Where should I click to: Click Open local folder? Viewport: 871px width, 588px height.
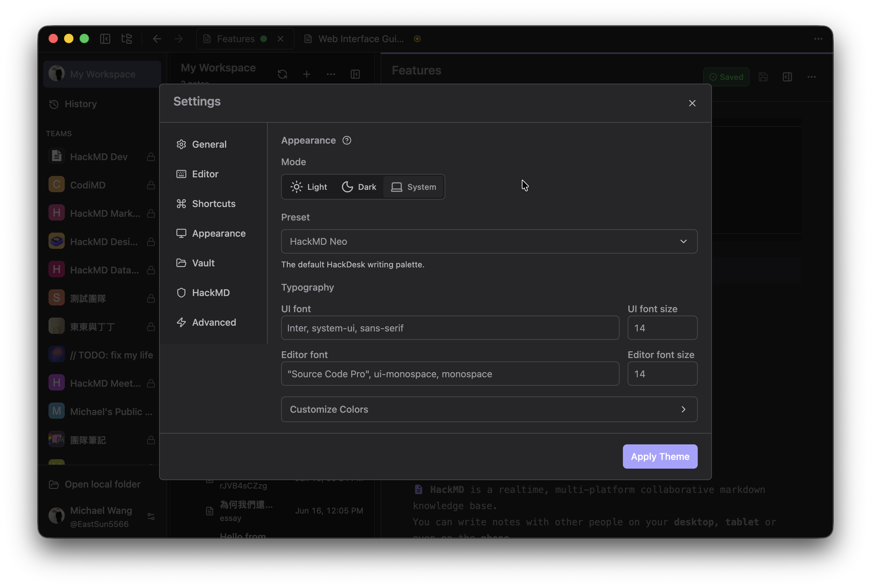(95, 484)
